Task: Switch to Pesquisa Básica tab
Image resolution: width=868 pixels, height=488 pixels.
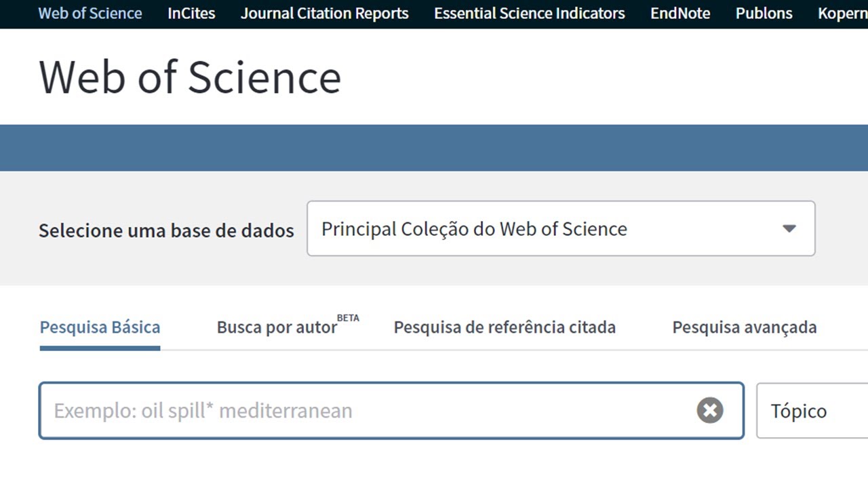Action: coord(100,327)
